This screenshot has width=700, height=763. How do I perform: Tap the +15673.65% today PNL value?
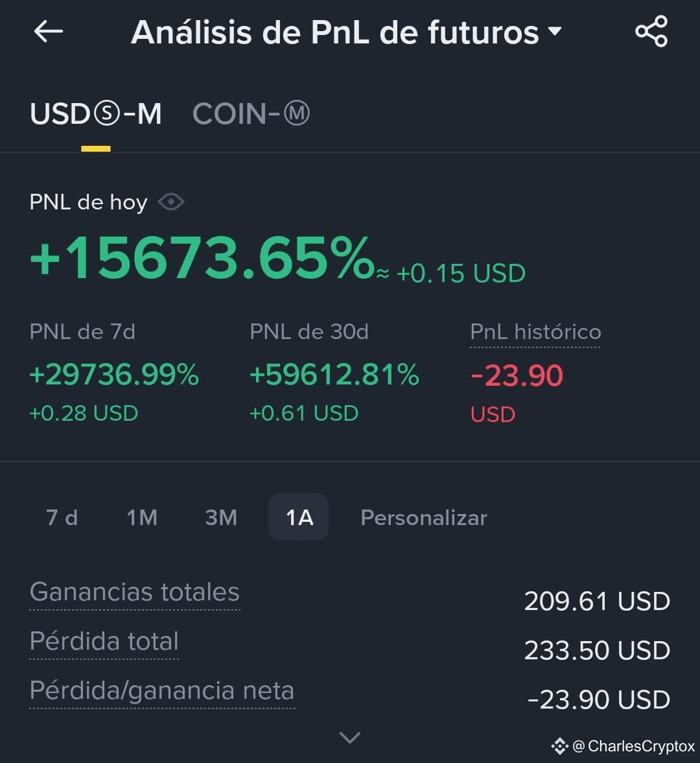point(202,257)
